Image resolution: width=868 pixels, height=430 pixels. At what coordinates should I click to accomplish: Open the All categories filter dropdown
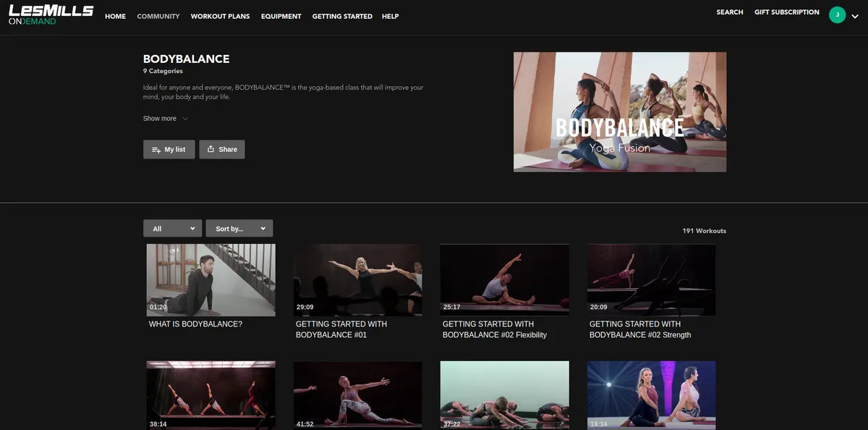pos(172,229)
